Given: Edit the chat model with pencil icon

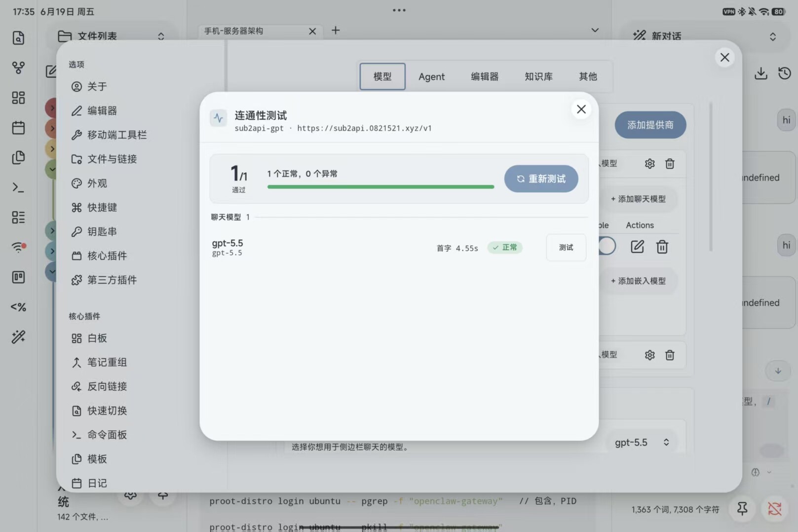Looking at the screenshot, I should 637,247.
